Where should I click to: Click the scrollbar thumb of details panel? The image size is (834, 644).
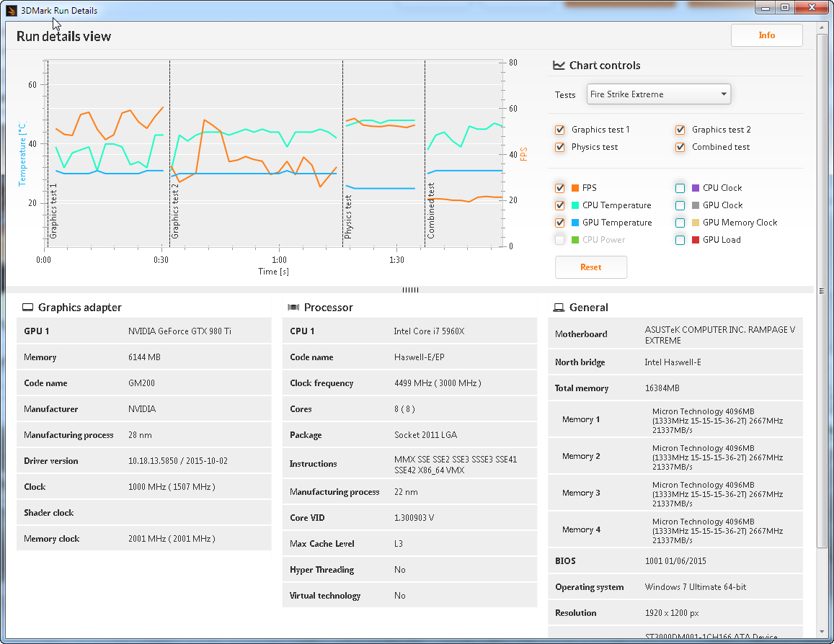(x=822, y=290)
